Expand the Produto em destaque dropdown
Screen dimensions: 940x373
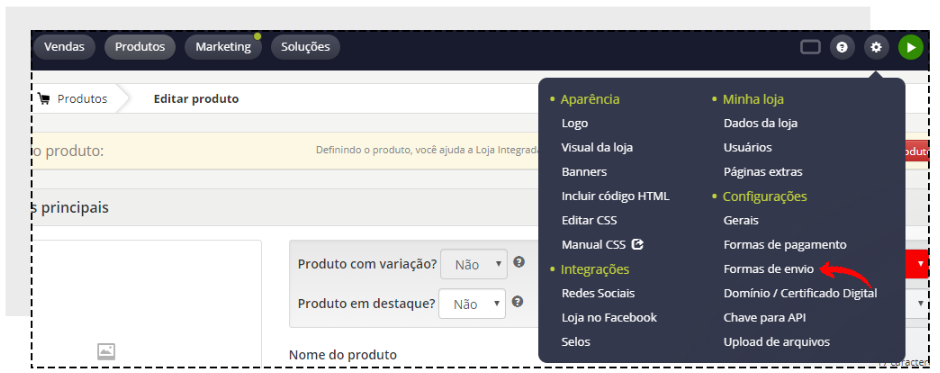point(472,304)
